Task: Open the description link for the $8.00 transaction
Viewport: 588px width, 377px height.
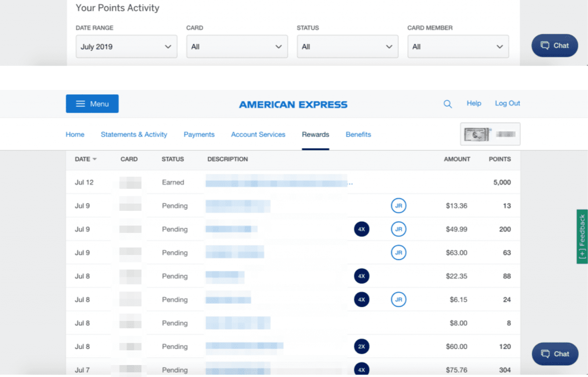Action: pos(238,323)
